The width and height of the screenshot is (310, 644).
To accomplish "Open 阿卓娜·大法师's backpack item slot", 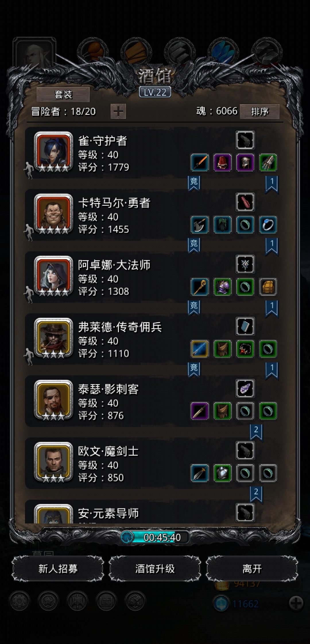I will pyautogui.click(x=268, y=286).
